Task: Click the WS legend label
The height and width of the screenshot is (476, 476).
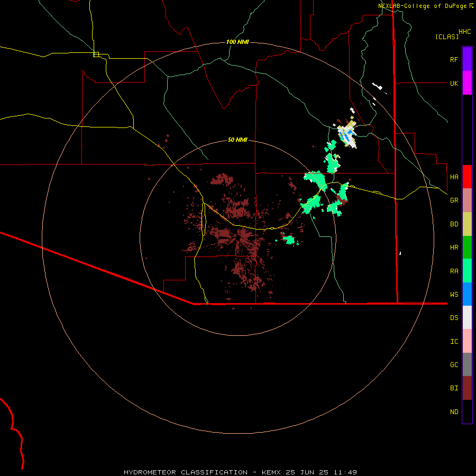Action: point(454,294)
